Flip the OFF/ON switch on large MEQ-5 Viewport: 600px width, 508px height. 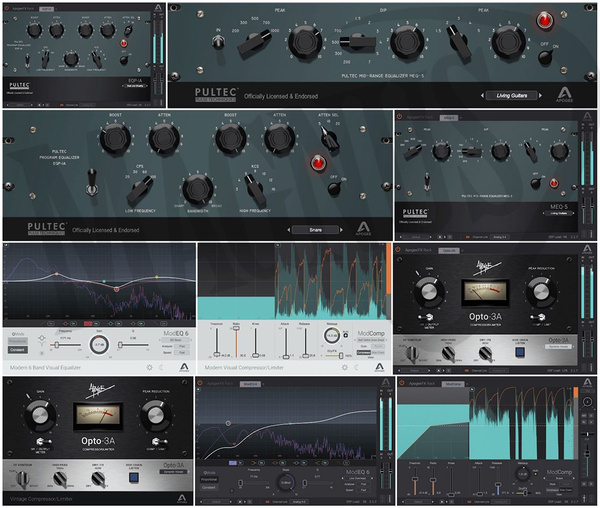pos(545,57)
